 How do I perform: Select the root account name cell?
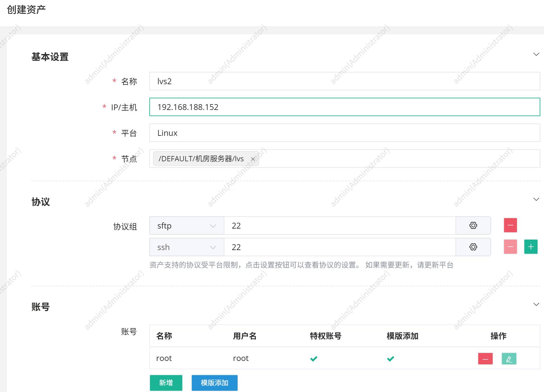coord(164,358)
